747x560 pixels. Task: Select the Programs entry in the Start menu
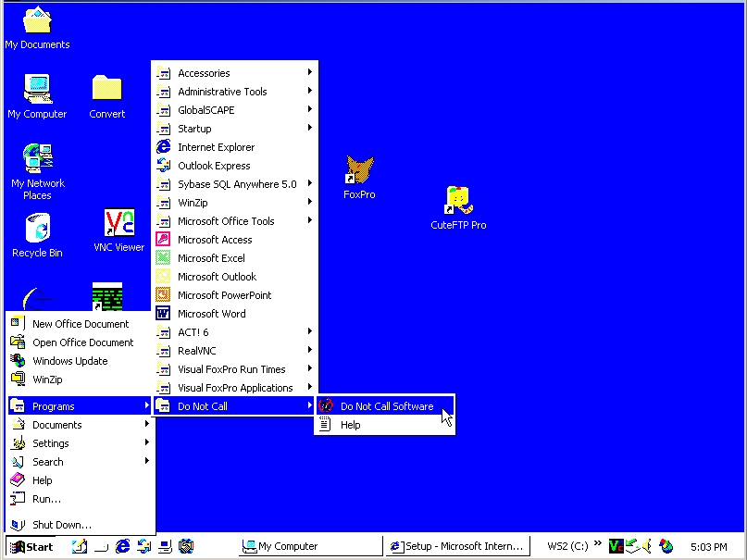point(80,405)
